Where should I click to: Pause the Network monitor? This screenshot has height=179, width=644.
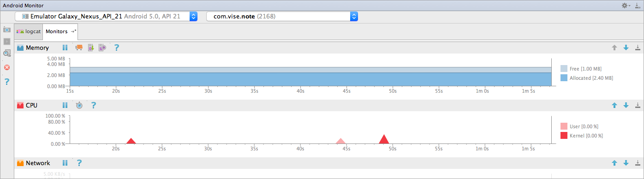65,163
